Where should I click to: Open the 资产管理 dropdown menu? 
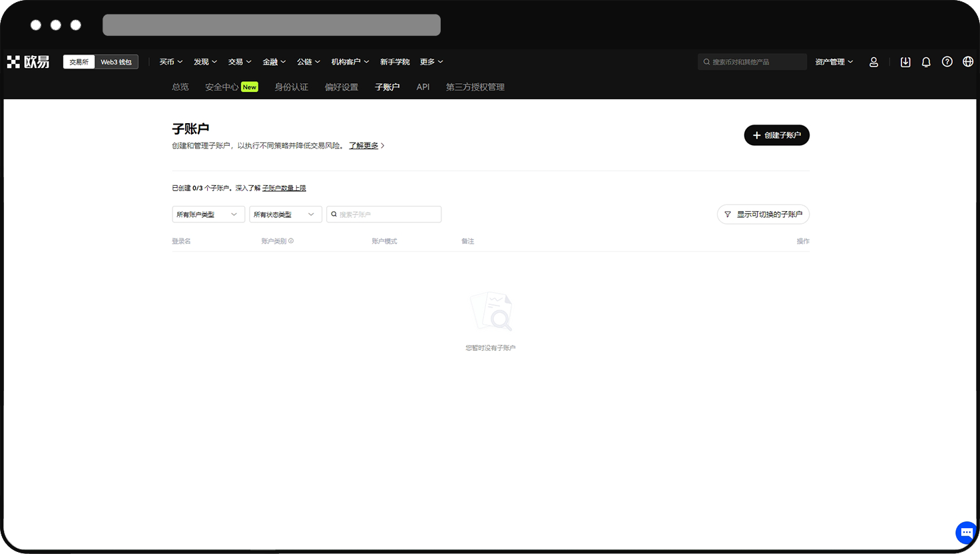click(x=834, y=62)
